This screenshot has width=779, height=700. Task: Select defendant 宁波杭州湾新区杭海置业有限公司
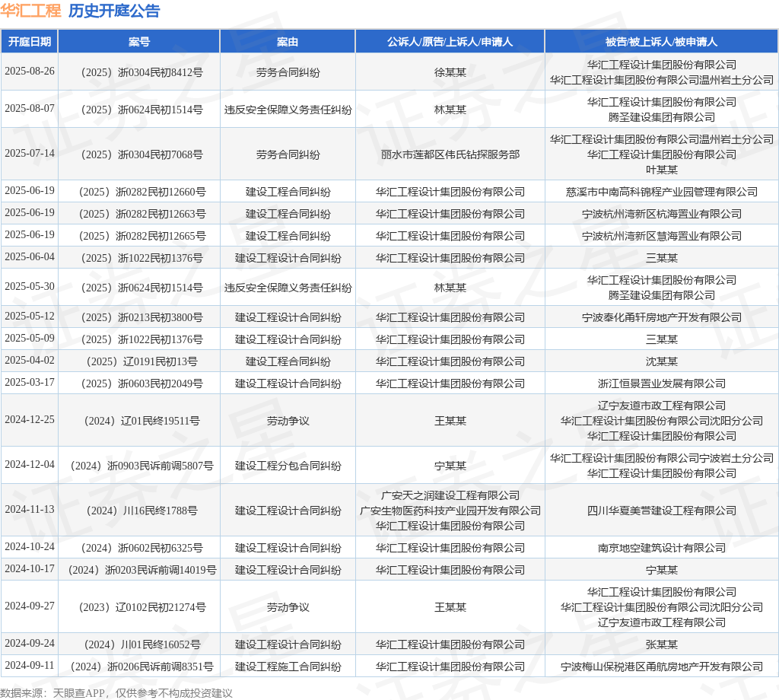click(662, 214)
